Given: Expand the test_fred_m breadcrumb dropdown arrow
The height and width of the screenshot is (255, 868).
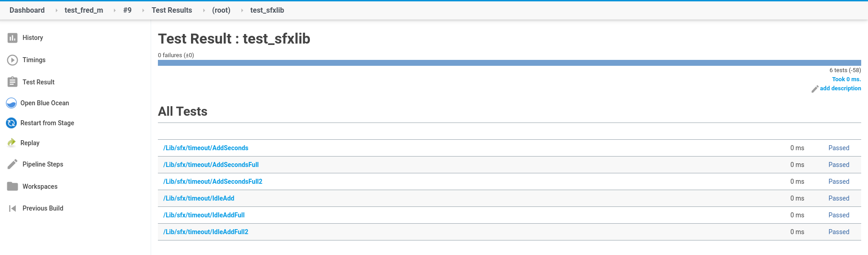Looking at the screenshot, I should 114,10.
